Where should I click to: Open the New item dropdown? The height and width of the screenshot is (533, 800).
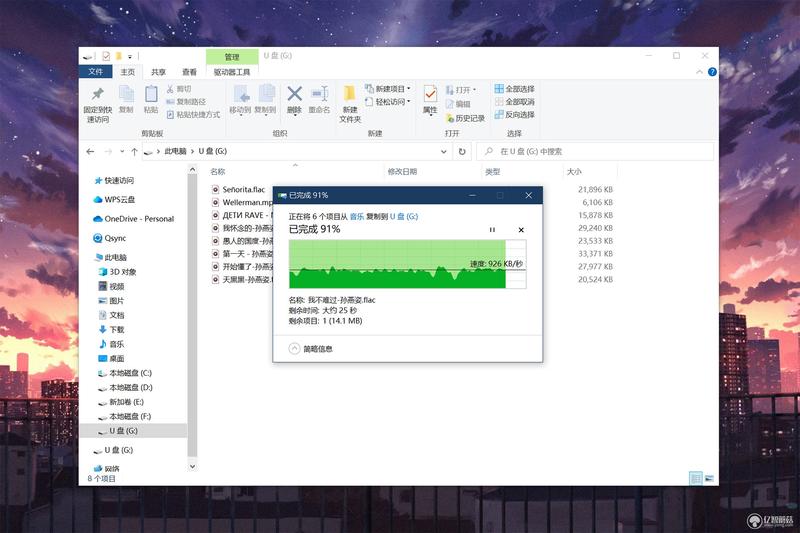click(388, 89)
